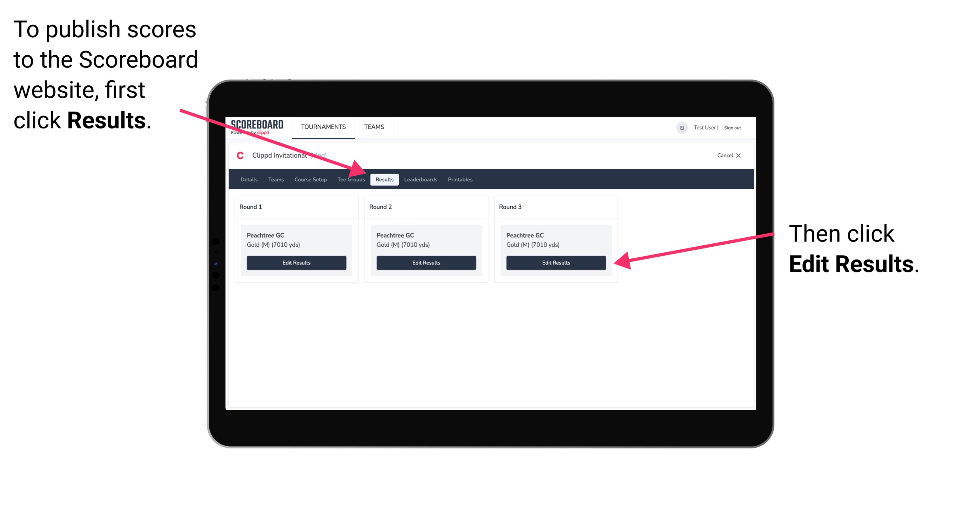This screenshot has height=527, width=980.
Task: Click the Round 3 Edit Results button
Action: [x=555, y=262]
